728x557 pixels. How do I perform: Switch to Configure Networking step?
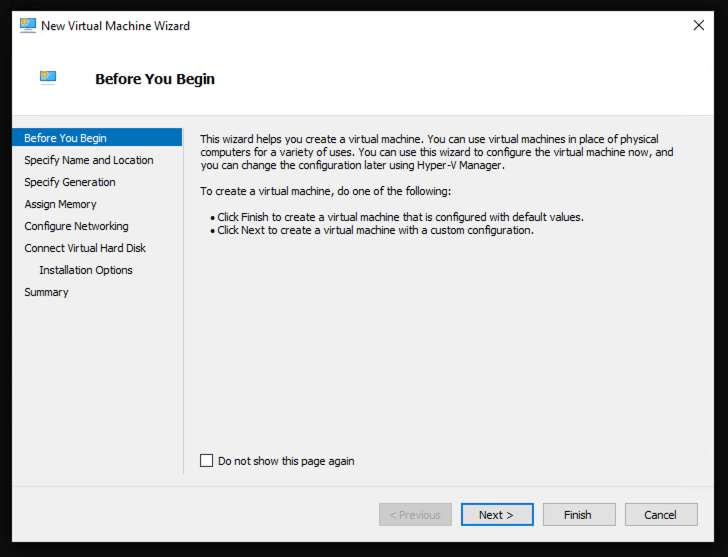[76, 226]
